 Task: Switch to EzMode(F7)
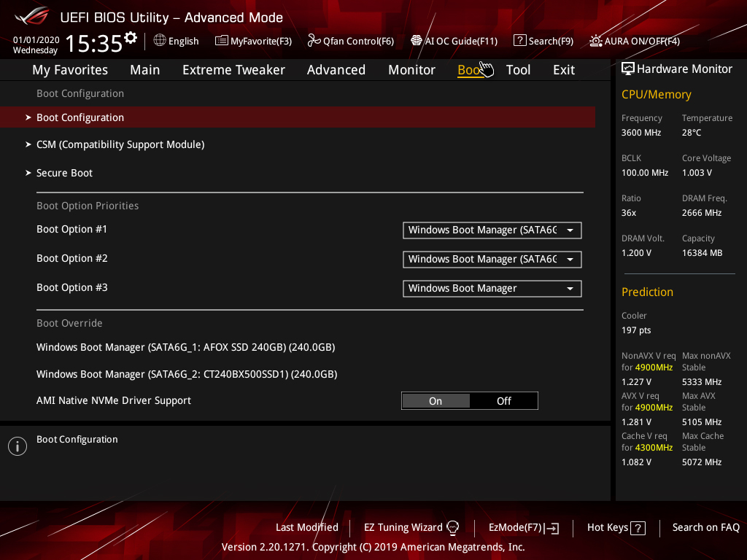516,527
